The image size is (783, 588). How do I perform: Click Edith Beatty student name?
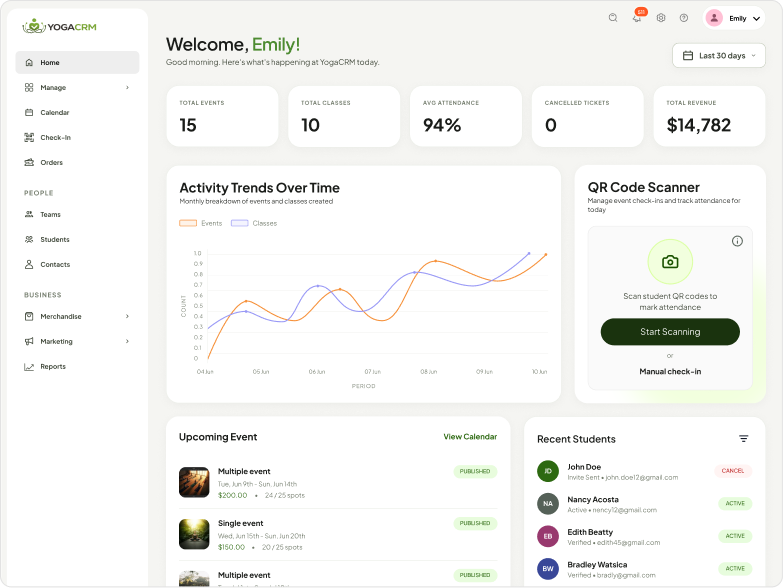590,532
